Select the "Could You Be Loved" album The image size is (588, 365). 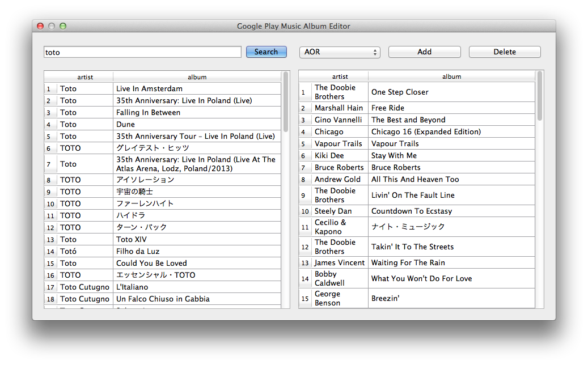point(197,263)
